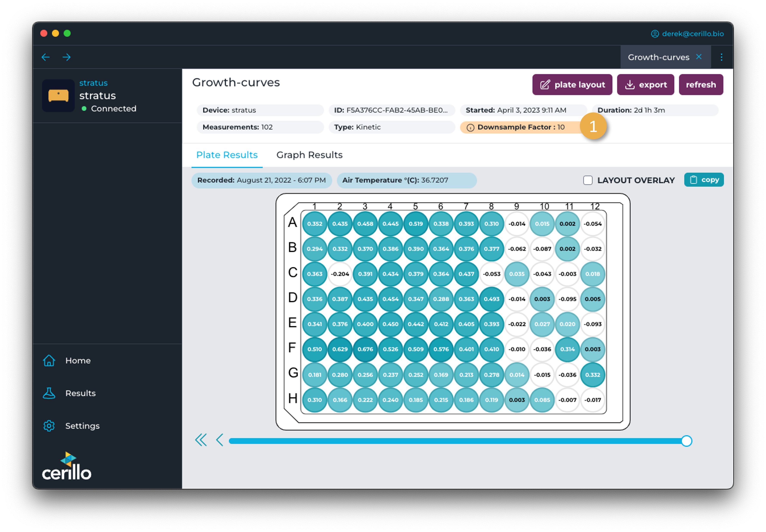Switch to the Graph Results tab
This screenshot has height=532, width=766.
pos(309,155)
